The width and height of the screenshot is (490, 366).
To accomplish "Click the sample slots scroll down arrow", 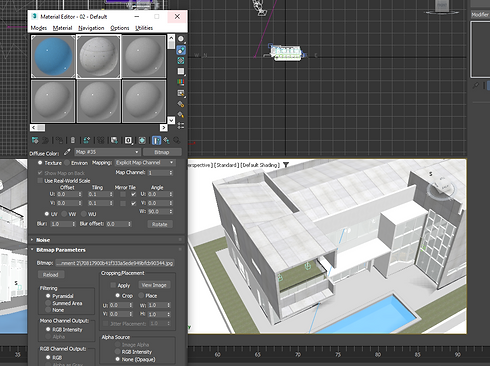I will pyautogui.click(x=171, y=120).
